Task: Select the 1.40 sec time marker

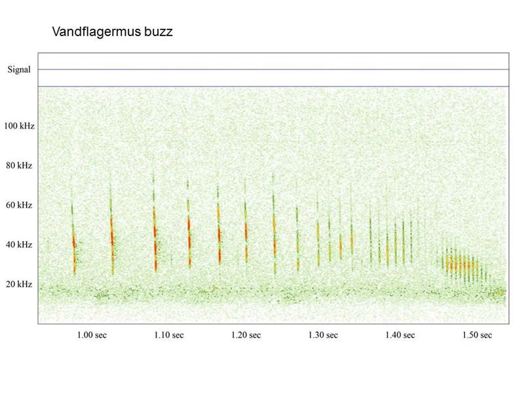Action: [400, 335]
